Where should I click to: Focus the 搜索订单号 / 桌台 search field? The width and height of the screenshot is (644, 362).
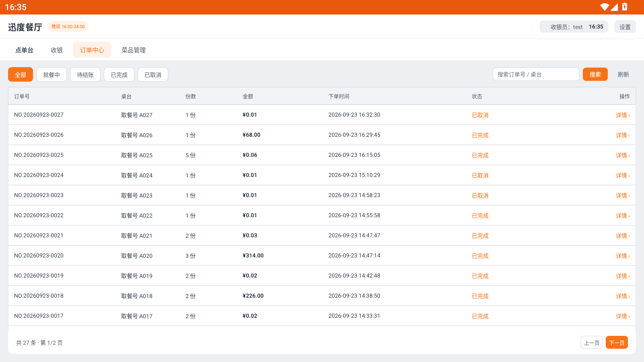coord(536,74)
